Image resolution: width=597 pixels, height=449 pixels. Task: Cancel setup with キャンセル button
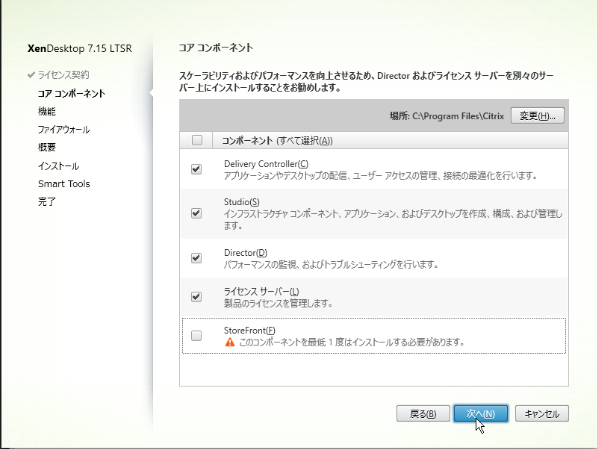[x=541, y=414]
